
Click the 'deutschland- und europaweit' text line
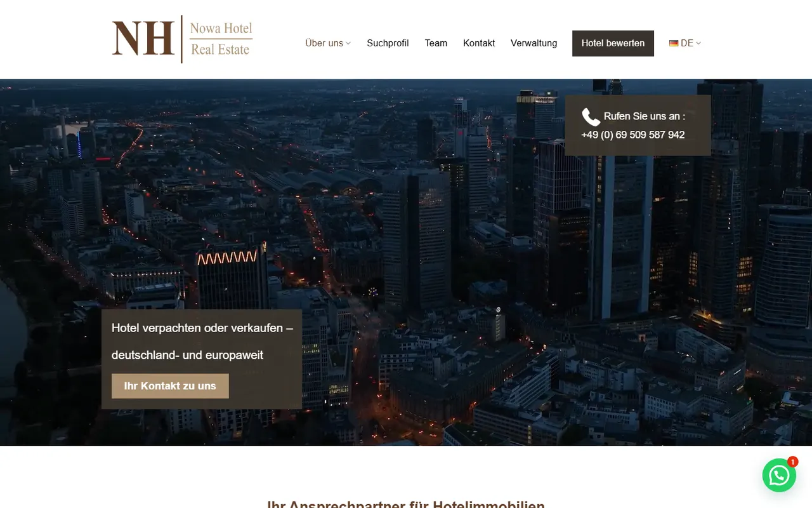[187, 355]
